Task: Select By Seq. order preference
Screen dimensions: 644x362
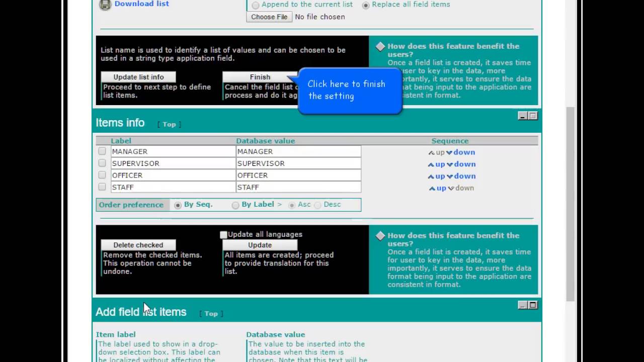Action: pyautogui.click(x=178, y=205)
